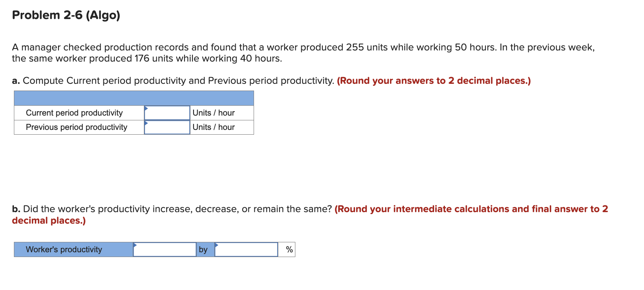Click the percentage value input box

click(x=246, y=249)
